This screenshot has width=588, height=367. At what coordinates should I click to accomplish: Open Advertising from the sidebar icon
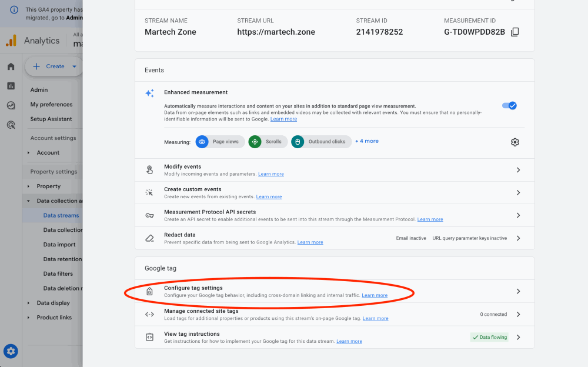click(x=11, y=125)
